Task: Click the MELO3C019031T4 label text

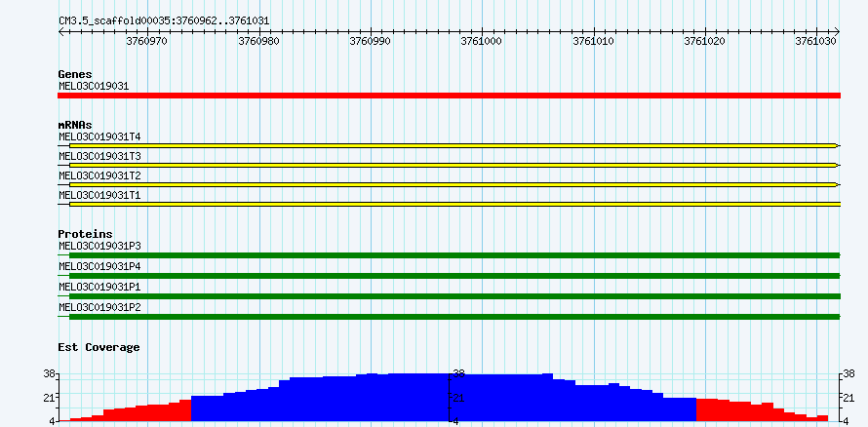Action: [100, 136]
